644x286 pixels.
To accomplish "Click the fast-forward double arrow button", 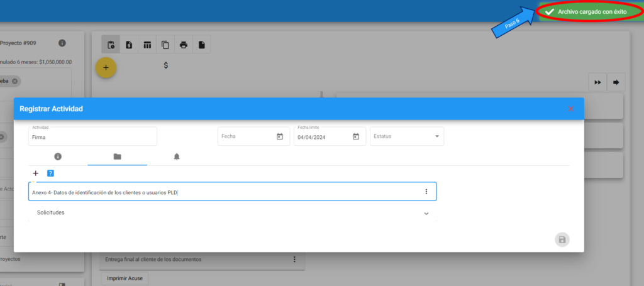I will pyautogui.click(x=597, y=82).
